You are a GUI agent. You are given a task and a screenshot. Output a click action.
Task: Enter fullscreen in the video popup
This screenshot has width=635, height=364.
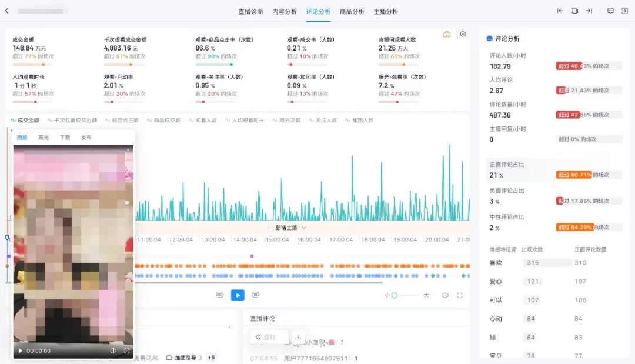click(x=127, y=350)
